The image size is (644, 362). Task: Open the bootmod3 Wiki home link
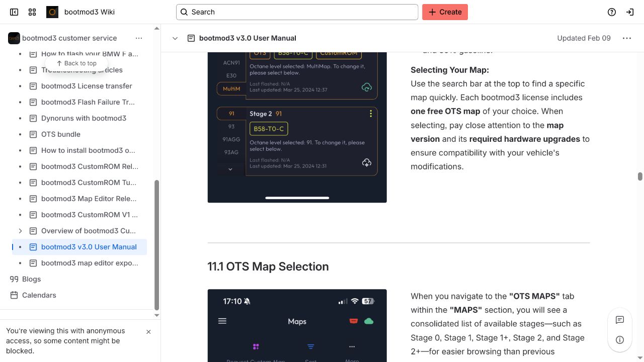point(90,12)
